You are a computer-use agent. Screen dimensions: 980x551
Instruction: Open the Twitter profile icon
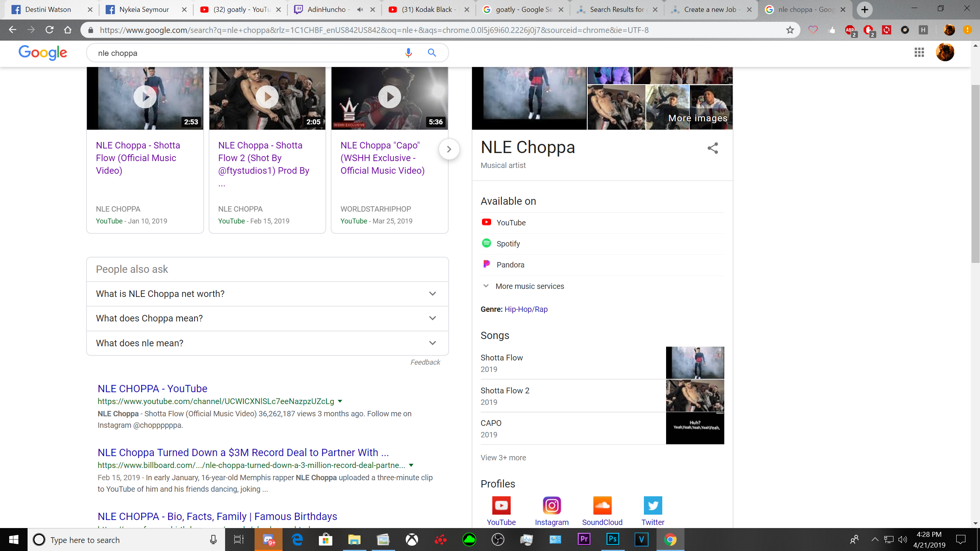pyautogui.click(x=653, y=505)
